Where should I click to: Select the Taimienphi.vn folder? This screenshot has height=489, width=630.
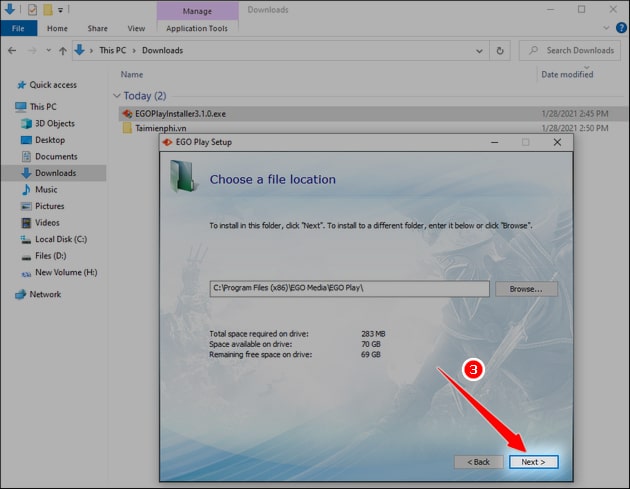(160, 128)
